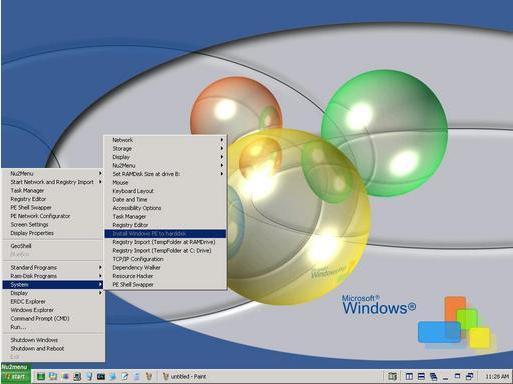Click the minimize all windows tray icon
This screenshot has height=384, width=513.
(x=445, y=378)
